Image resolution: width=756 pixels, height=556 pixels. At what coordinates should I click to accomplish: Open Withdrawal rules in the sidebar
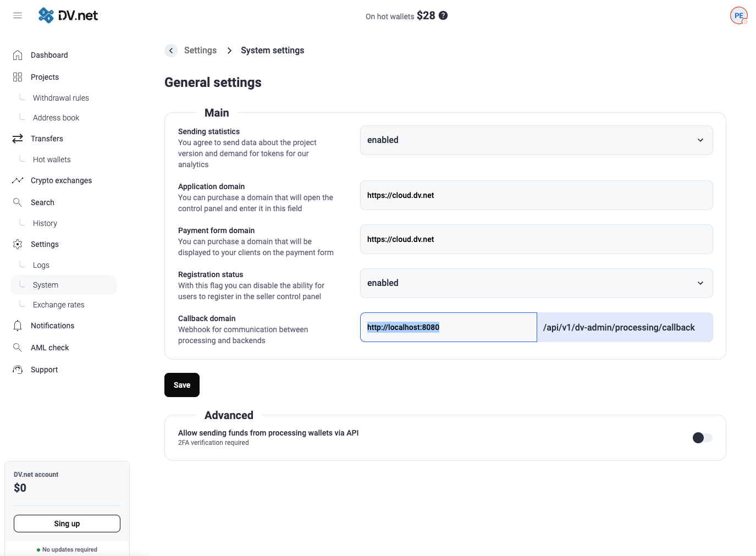(x=60, y=98)
